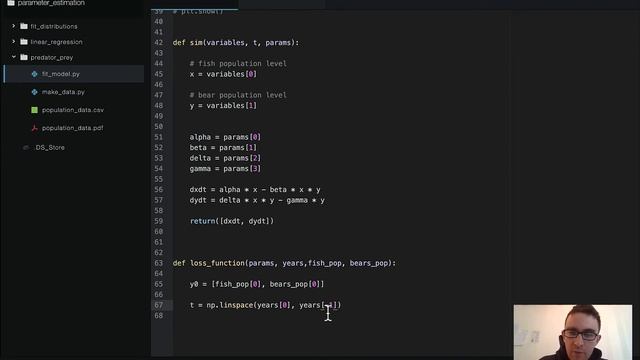This screenshot has width=640, height=360.
Task: Expand the fit_distributions folder chevron
Action: (13, 26)
